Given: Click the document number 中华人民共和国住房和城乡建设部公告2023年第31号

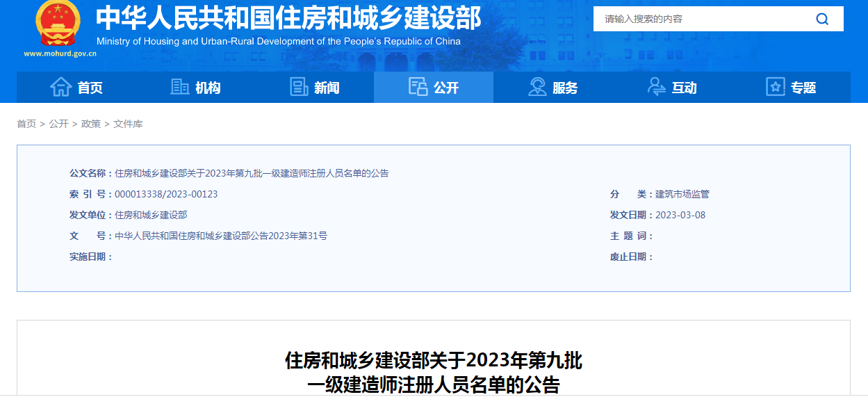Looking at the screenshot, I should coord(221,236).
